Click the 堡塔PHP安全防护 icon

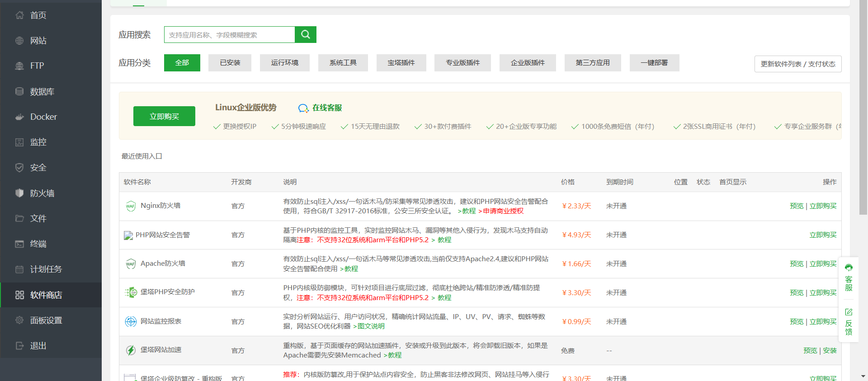tap(131, 292)
